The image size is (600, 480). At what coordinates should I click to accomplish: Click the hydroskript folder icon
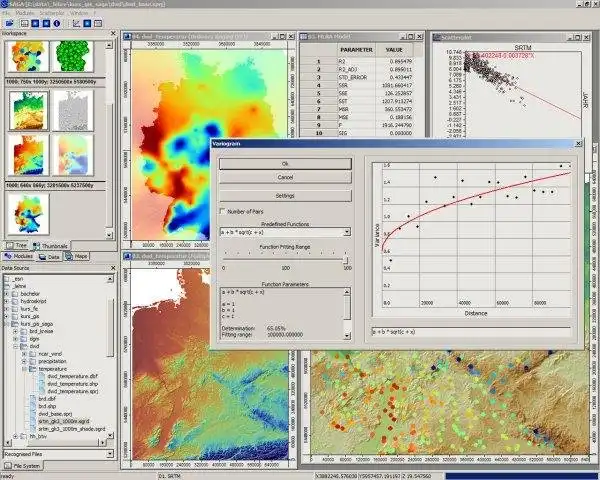[15, 301]
